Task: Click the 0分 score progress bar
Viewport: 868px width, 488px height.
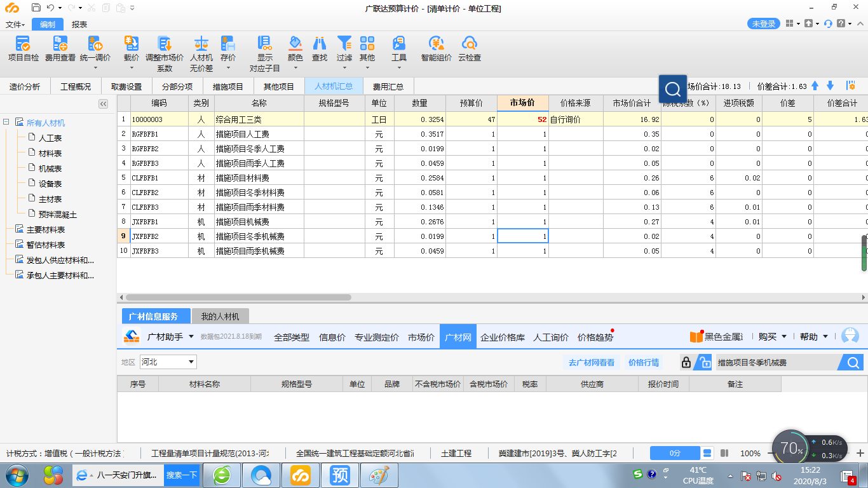Action: coord(675,453)
